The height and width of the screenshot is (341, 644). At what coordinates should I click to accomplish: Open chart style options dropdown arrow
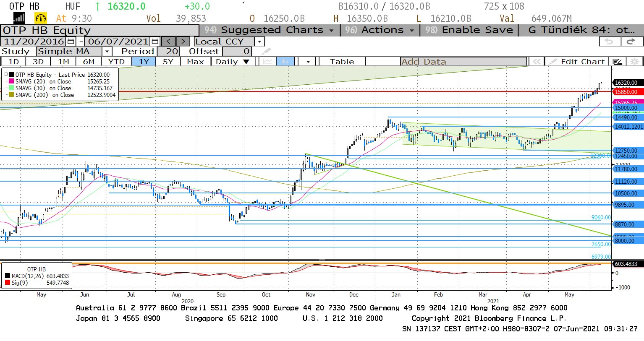[x=308, y=62]
